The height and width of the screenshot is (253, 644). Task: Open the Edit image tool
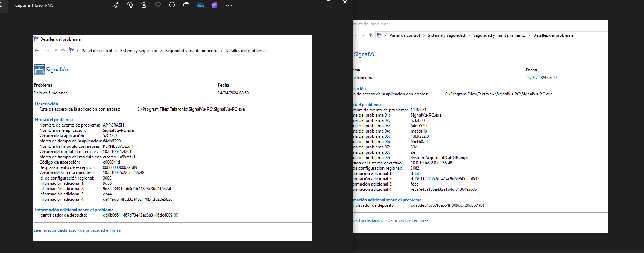115,5
